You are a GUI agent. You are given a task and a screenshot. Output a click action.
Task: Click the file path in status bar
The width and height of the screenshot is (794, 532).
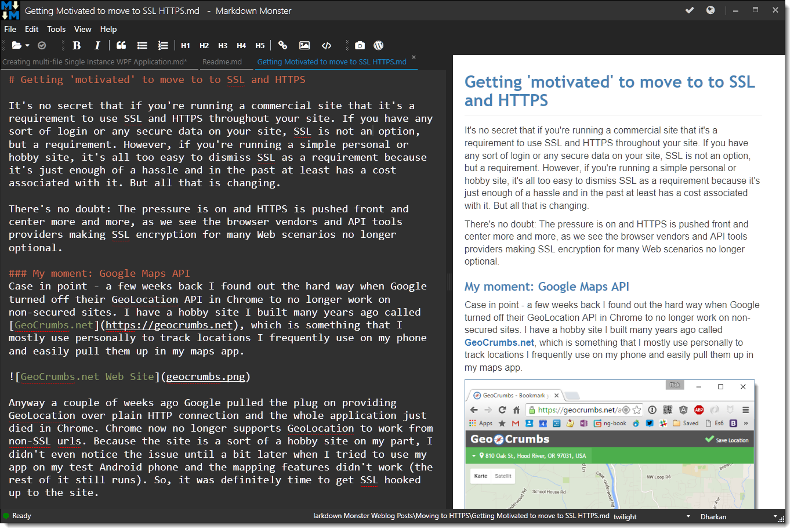click(x=461, y=516)
